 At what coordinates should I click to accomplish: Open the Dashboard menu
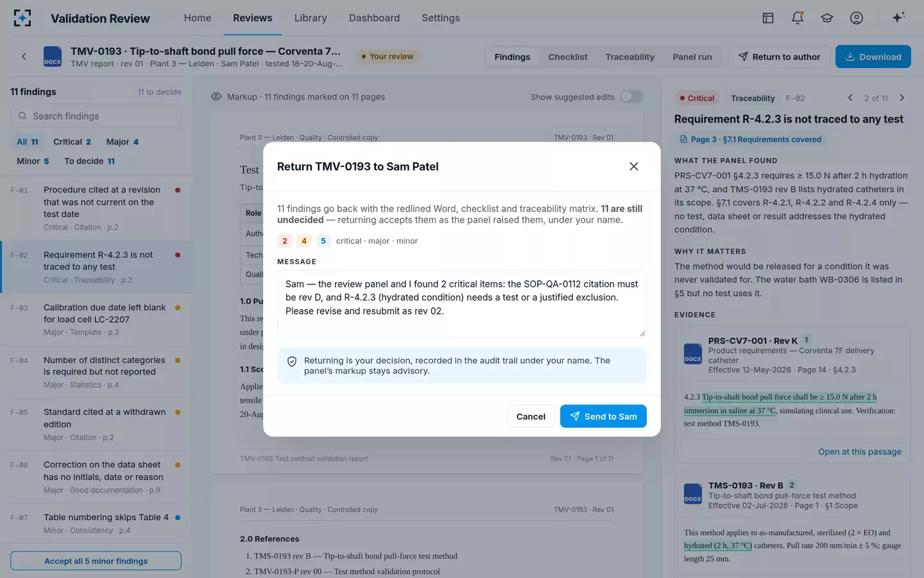(x=374, y=18)
